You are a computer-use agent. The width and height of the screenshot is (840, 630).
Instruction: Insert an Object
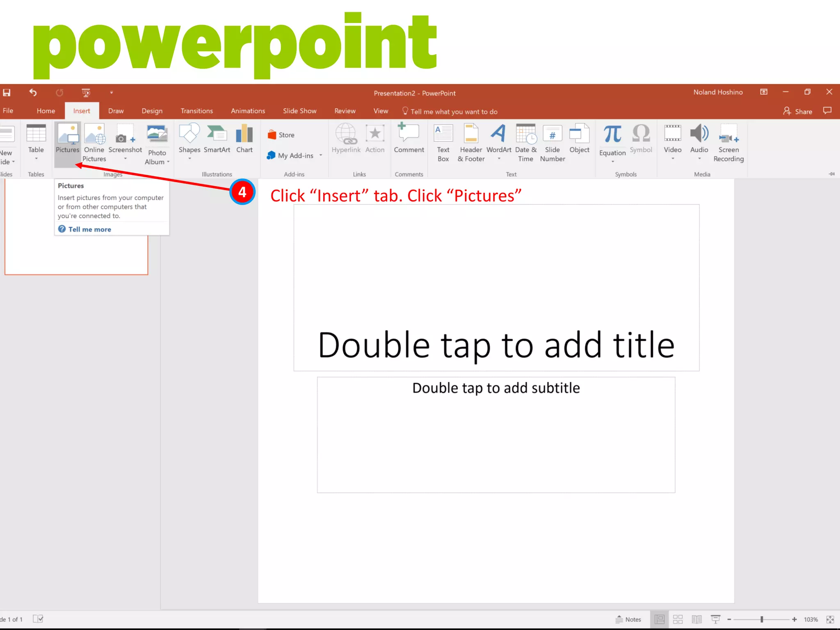click(x=580, y=139)
